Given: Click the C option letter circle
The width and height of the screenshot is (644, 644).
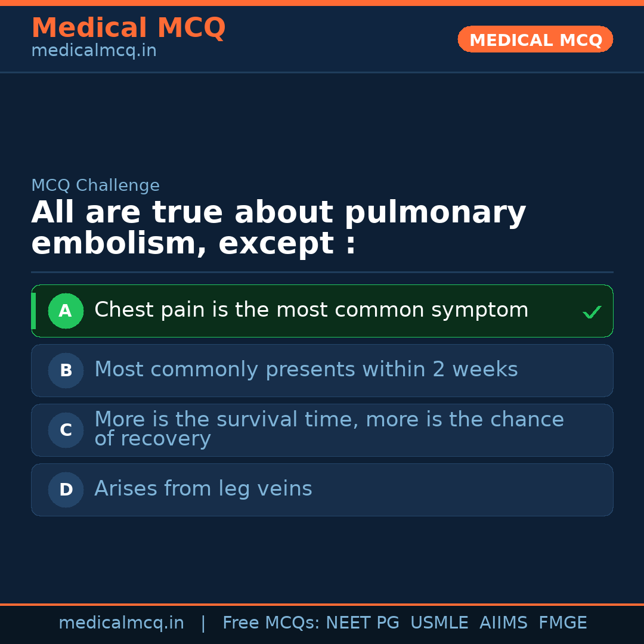Looking at the screenshot, I should (x=66, y=430).
